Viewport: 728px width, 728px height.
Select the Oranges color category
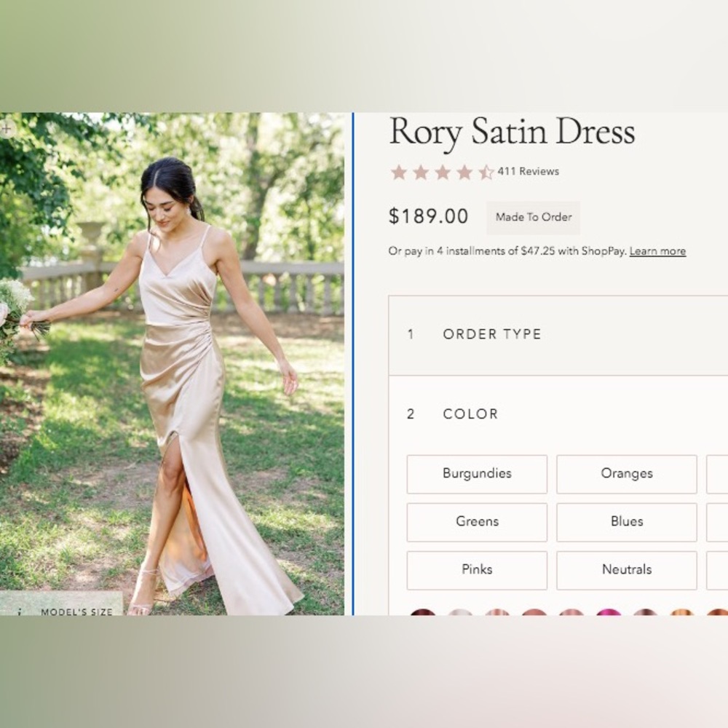(626, 474)
